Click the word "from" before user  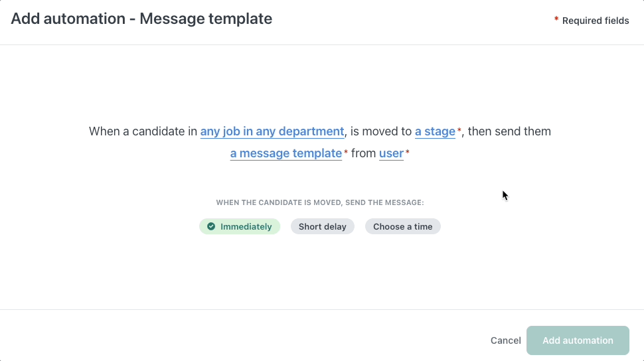(363, 153)
